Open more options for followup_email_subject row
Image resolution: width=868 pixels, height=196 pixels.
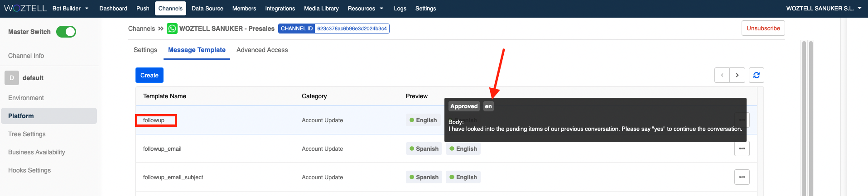click(x=742, y=177)
